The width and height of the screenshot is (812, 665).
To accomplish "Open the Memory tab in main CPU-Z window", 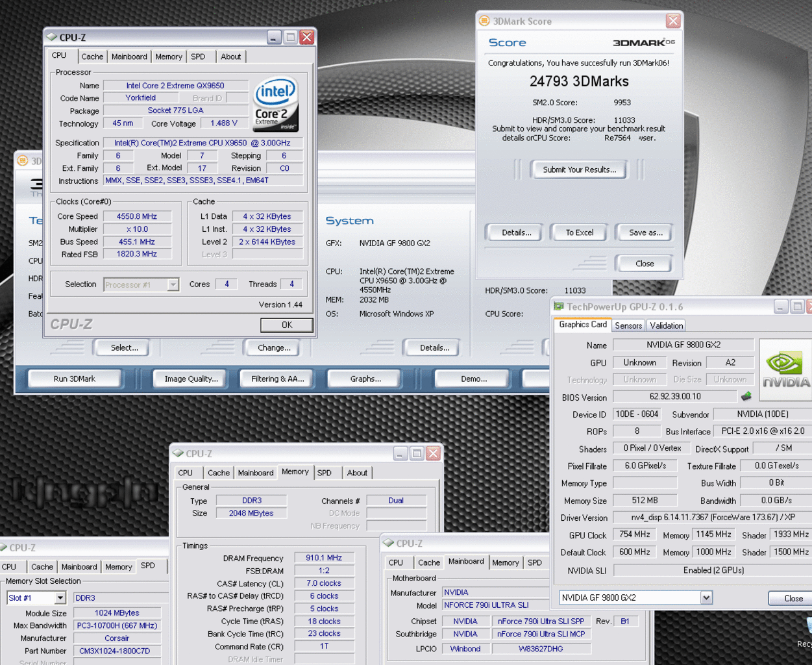I will tap(169, 56).
